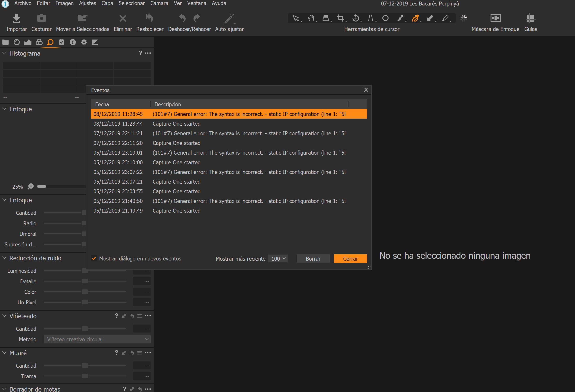Open the Viñeteado presets list icon
575x392 pixels.
(x=140, y=316)
